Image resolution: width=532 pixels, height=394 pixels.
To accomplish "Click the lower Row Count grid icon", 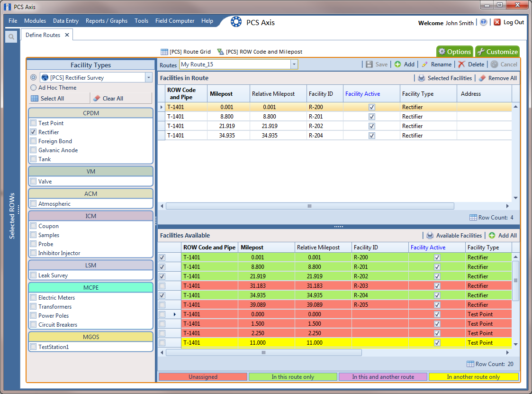I will (470, 364).
